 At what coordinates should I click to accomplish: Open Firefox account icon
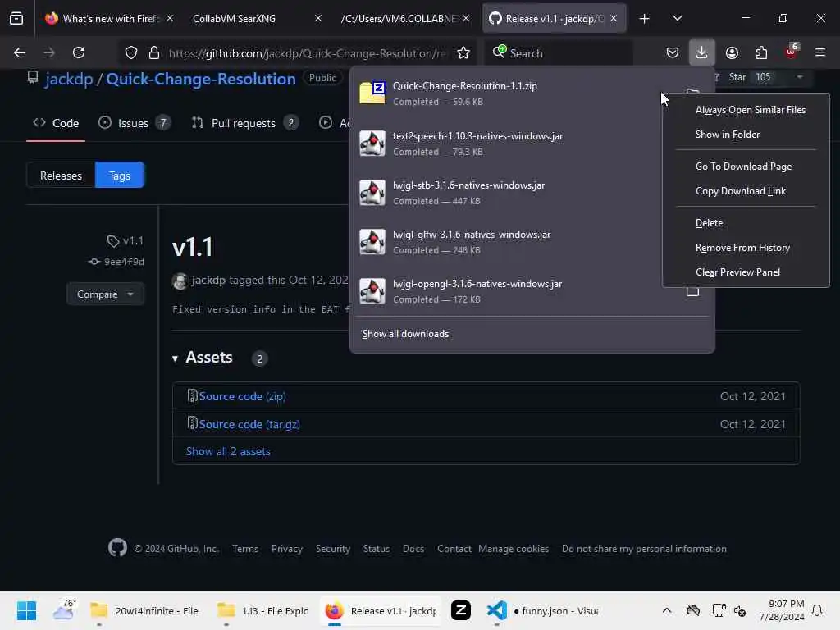click(732, 52)
